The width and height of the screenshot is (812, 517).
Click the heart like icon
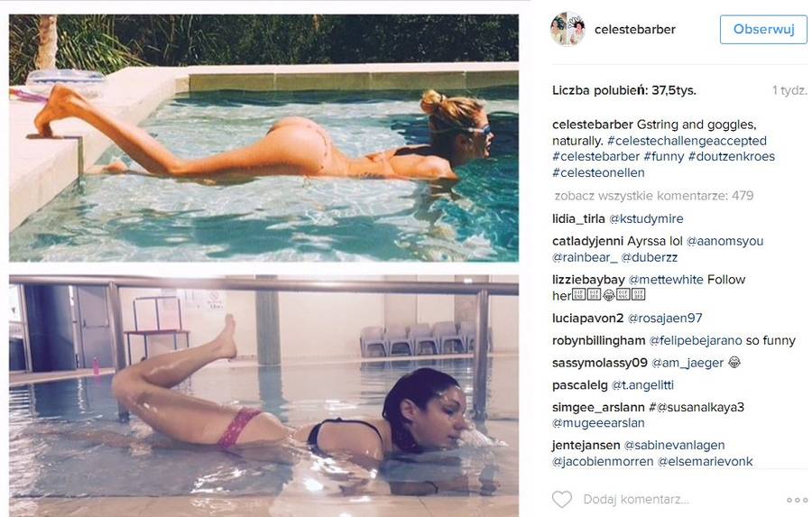tap(562, 499)
